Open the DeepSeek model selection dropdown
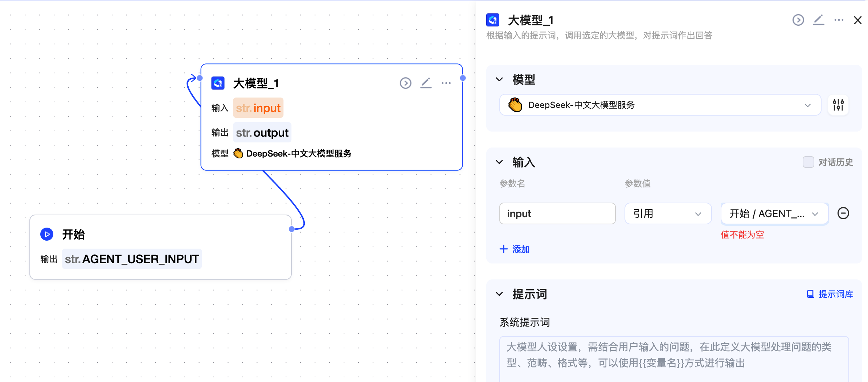 660,105
